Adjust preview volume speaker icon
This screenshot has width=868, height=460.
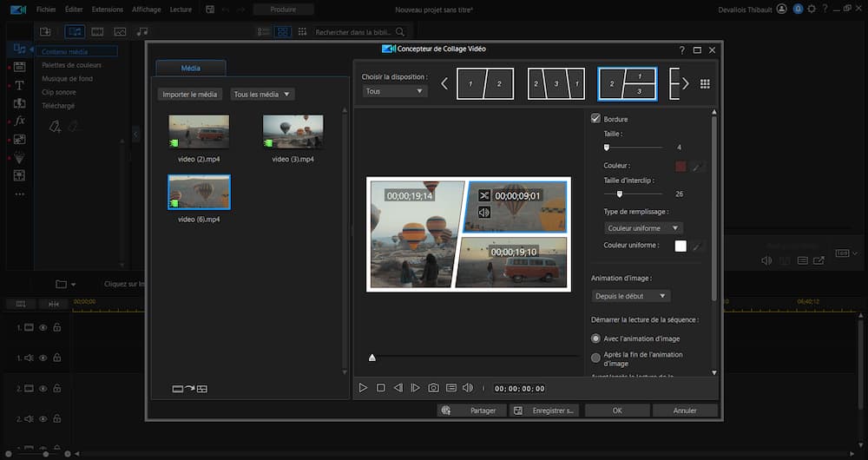click(x=469, y=388)
